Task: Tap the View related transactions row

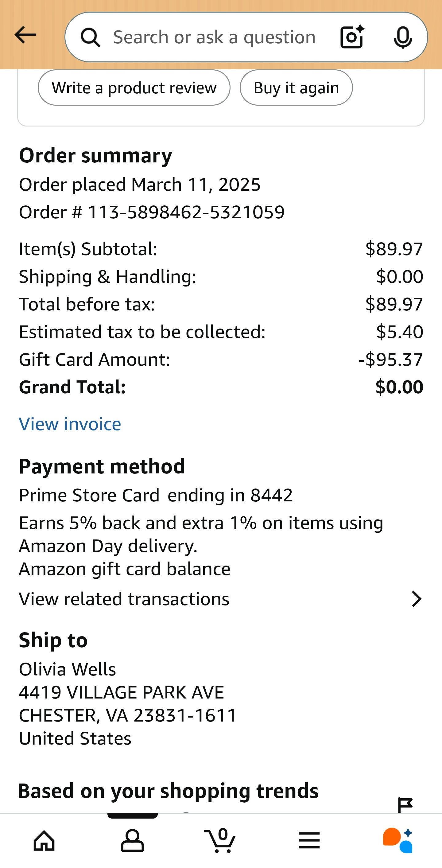Action: (124, 599)
